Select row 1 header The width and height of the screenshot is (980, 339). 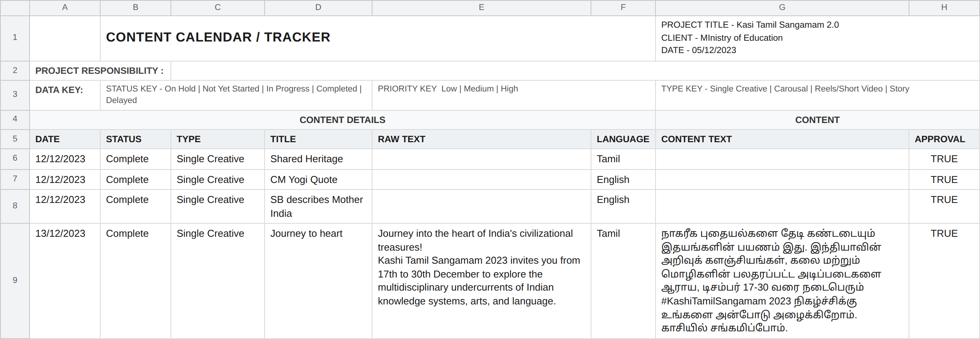coord(15,38)
